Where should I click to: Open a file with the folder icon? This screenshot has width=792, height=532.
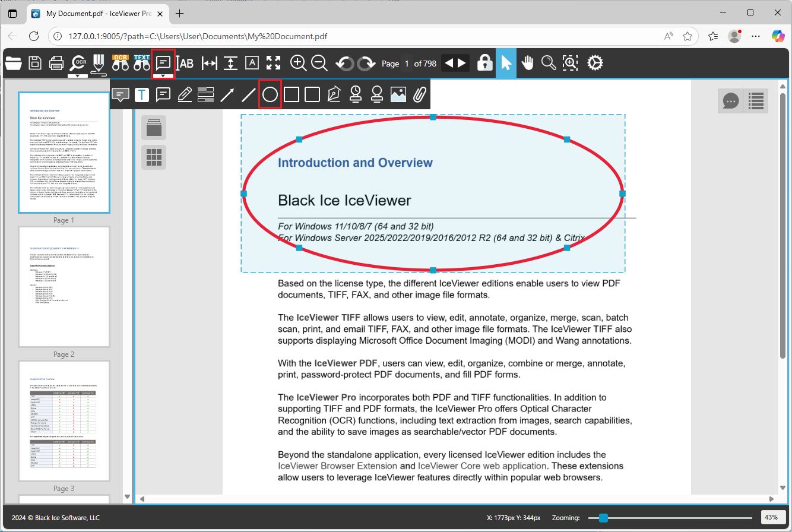[13, 63]
